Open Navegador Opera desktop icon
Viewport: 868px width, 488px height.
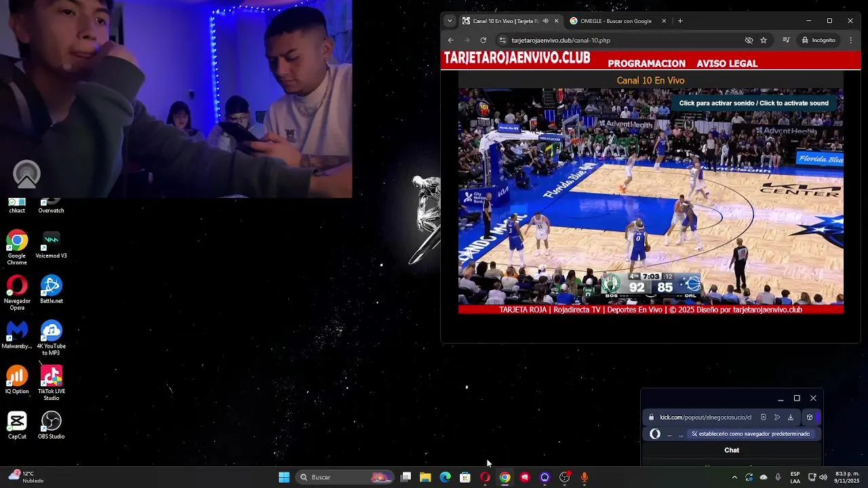(x=17, y=293)
